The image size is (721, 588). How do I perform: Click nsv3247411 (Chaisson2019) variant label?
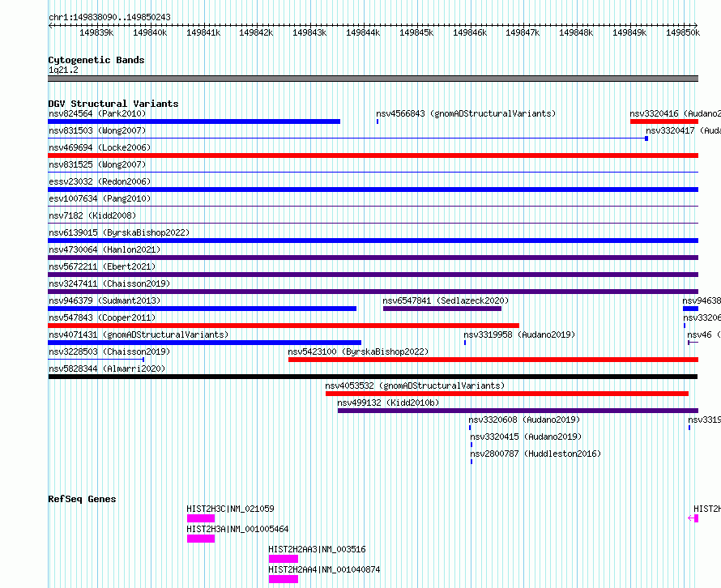tap(109, 283)
